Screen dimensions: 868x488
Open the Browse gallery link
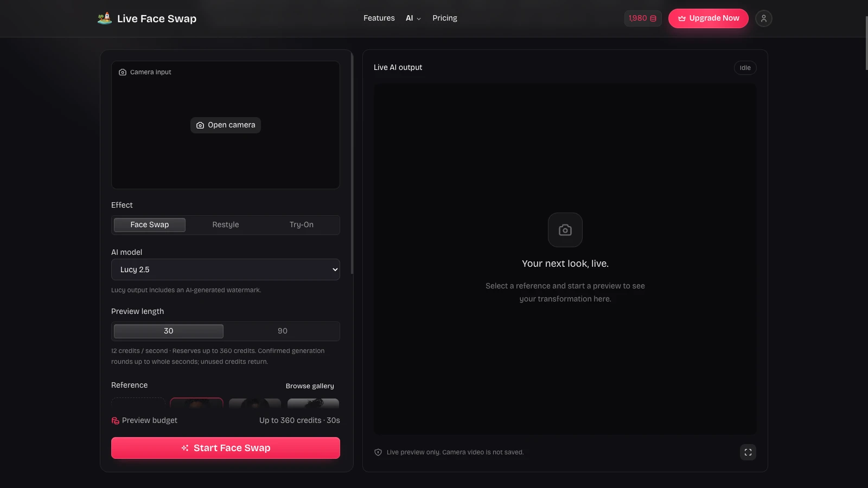tap(310, 386)
